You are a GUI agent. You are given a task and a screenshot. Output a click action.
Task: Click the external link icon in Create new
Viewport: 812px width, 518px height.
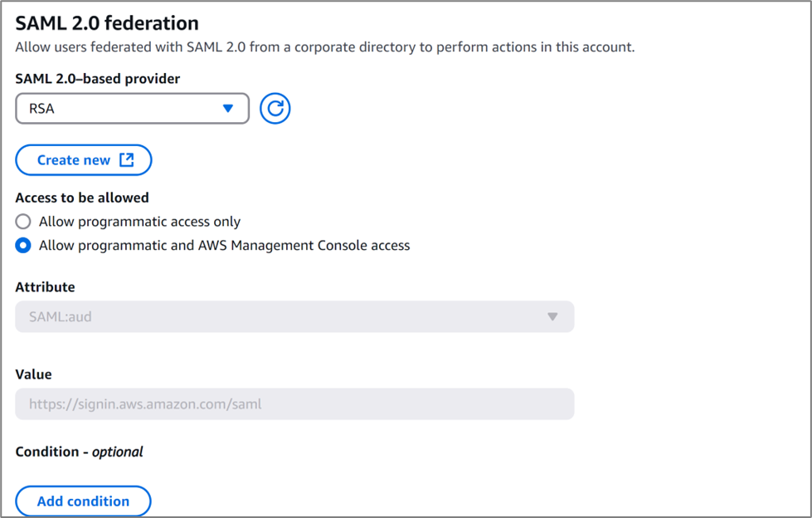pos(126,160)
